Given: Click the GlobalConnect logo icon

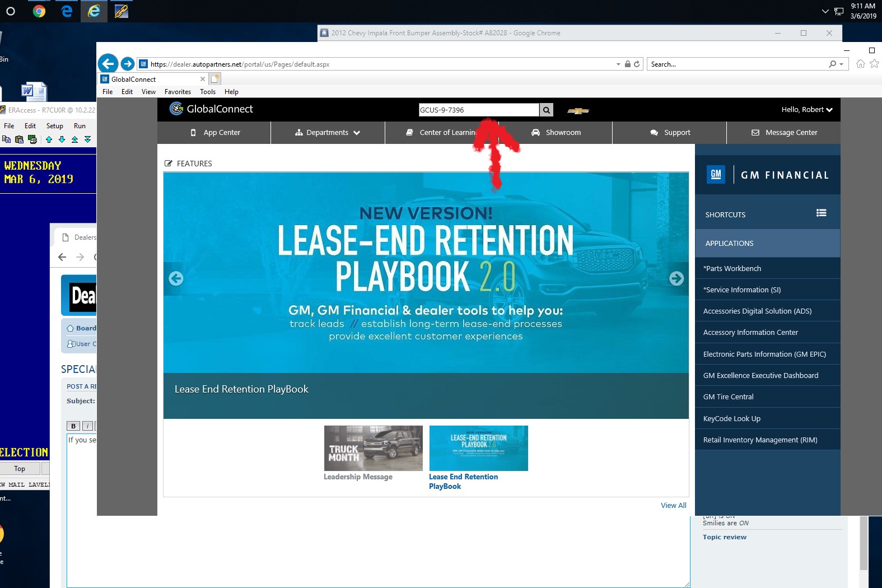Looking at the screenshot, I should point(176,109).
